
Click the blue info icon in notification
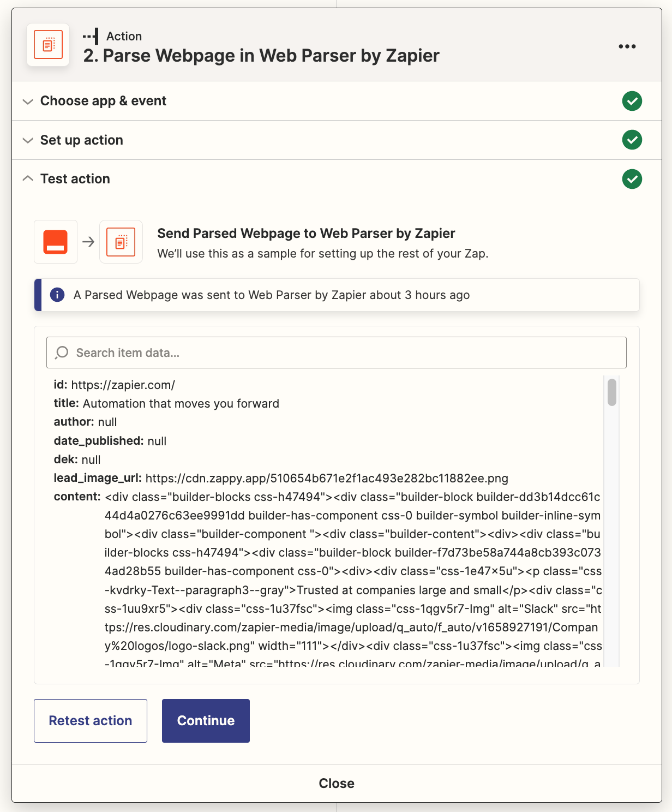(57, 295)
